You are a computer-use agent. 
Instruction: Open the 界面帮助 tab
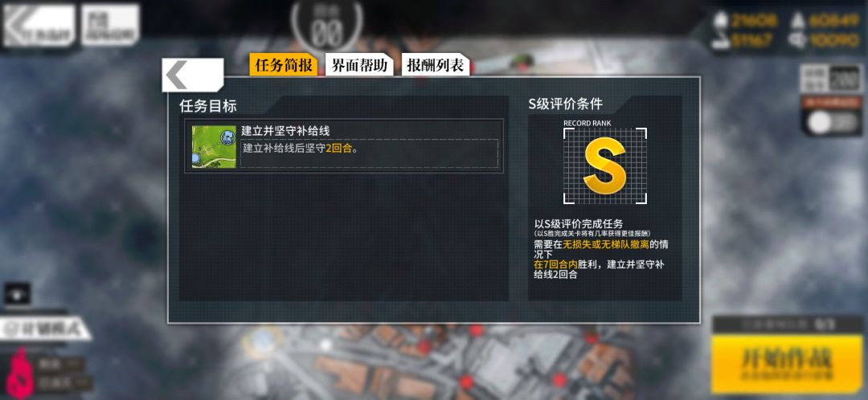pyautogui.click(x=358, y=65)
